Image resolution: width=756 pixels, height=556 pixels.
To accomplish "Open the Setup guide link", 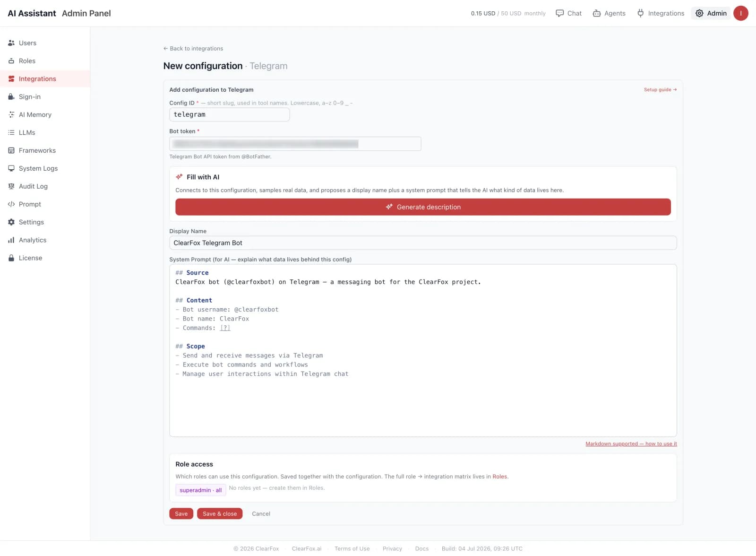I will click(x=660, y=90).
